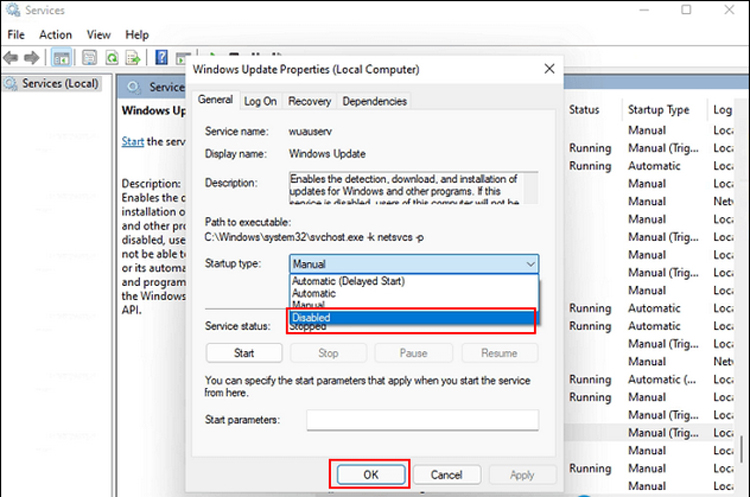Close the Windows Update Properties dialog
The height and width of the screenshot is (497, 750).
tap(549, 69)
